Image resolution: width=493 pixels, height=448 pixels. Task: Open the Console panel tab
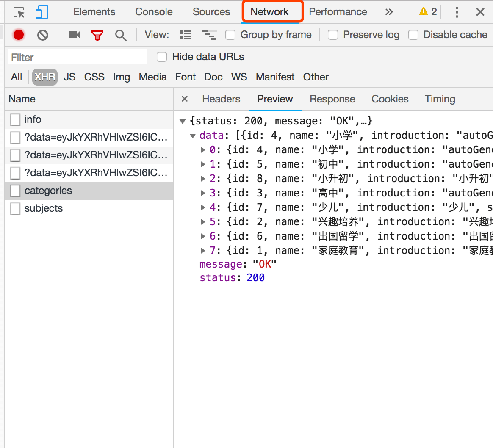pos(154,12)
